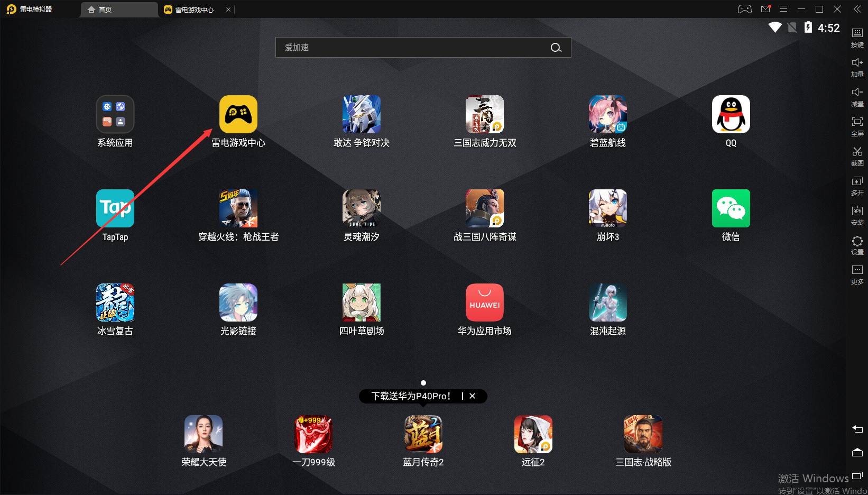This screenshot has width=868, height=495.
Task: Open the hamburger menu in title bar
Action: (x=783, y=9)
